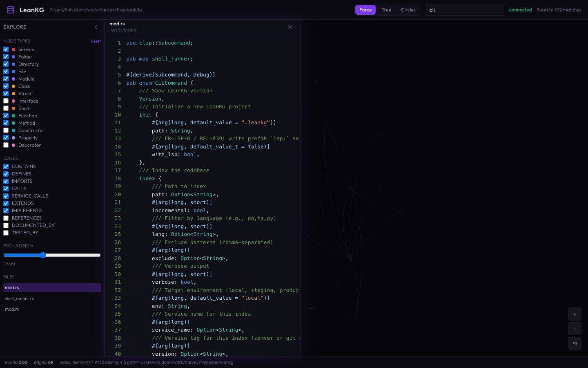Open shell_runner.rs in the files list
This screenshot has width=588, height=368.
[x=52, y=298]
